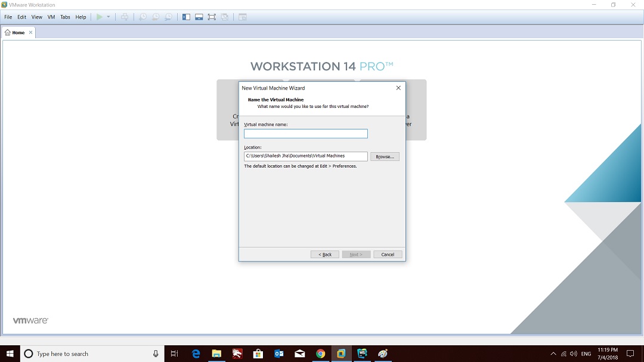Open Google Chrome from taskbar

(320, 354)
